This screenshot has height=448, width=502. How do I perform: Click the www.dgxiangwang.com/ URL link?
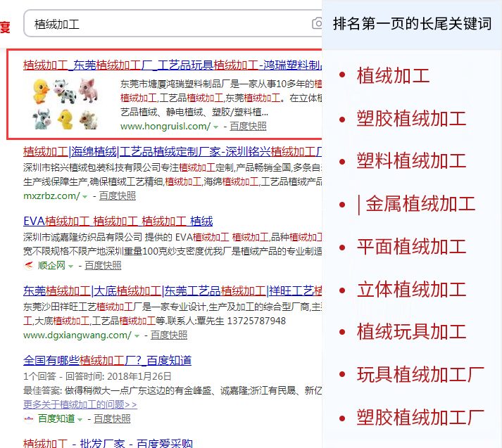click(x=77, y=335)
